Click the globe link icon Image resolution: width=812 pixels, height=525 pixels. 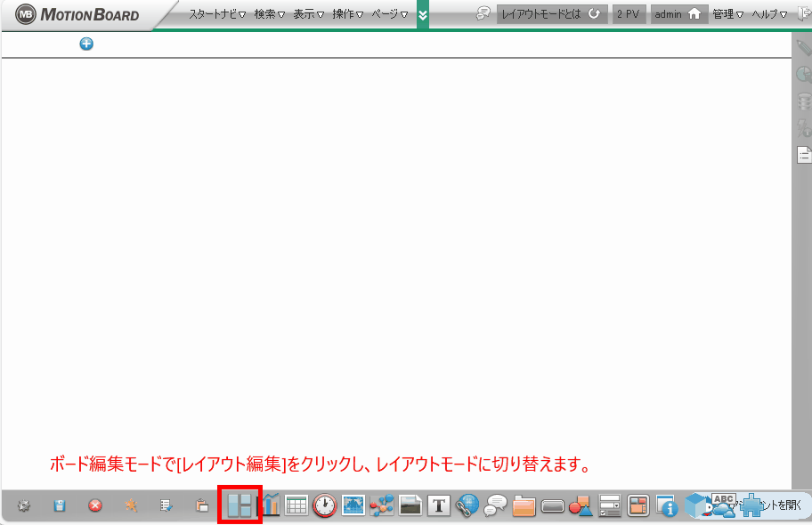pyautogui.click(x=467, y=505)
